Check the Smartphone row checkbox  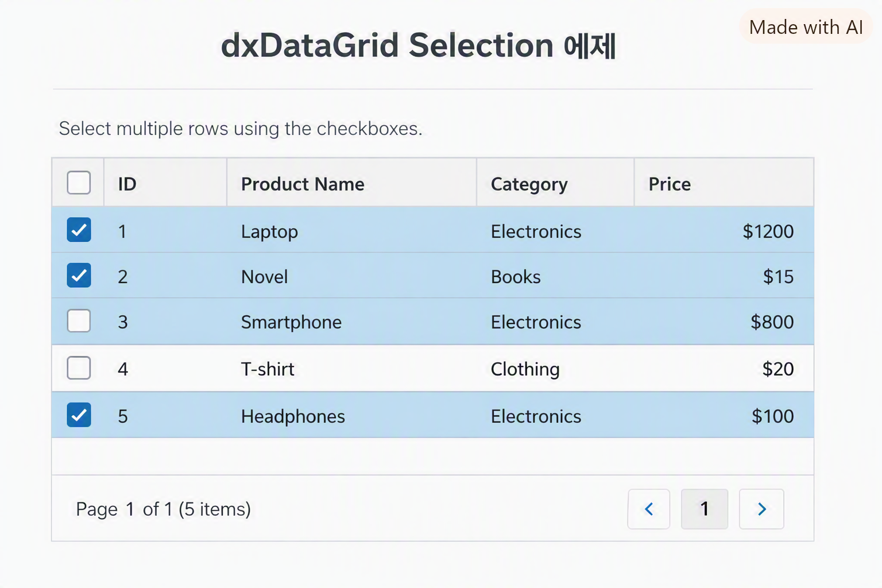click(79, 320)
